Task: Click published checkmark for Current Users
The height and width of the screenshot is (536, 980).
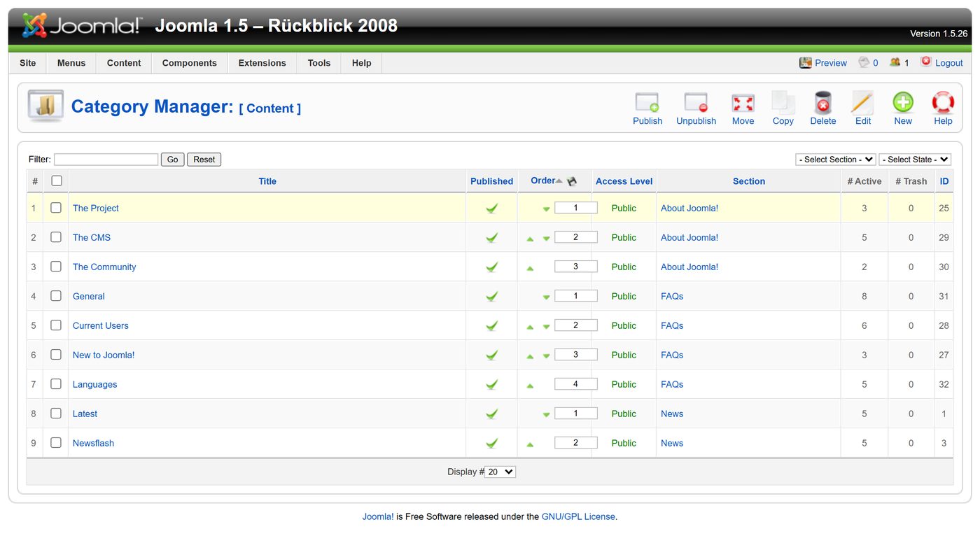Action: pyautogui.click(x=492, y=326)
